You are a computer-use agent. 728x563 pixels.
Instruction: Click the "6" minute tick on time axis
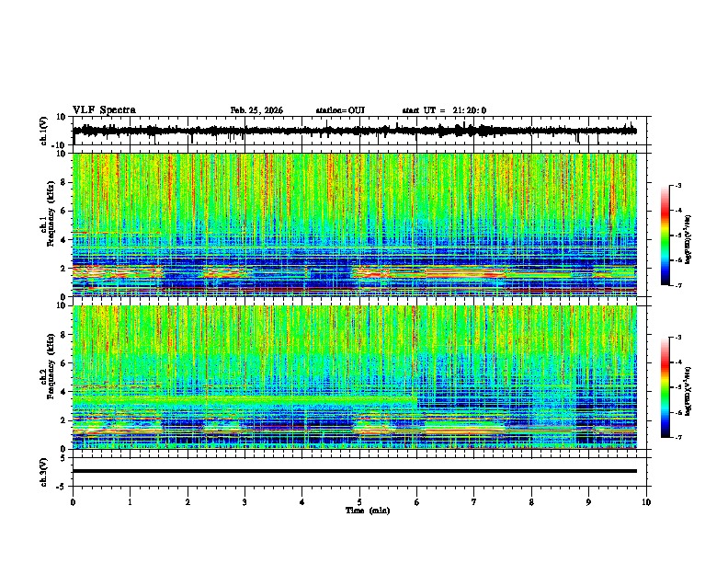point(416,502)
